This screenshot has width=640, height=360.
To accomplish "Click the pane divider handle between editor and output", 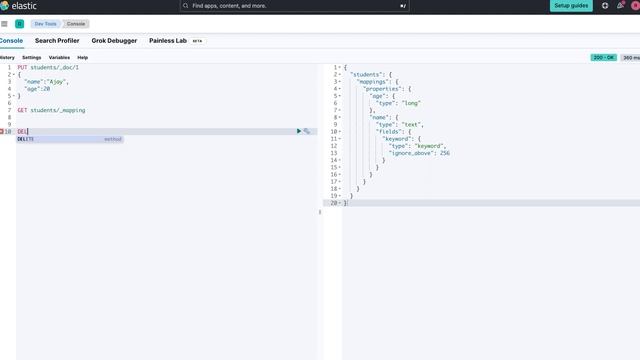I will 320,212.
